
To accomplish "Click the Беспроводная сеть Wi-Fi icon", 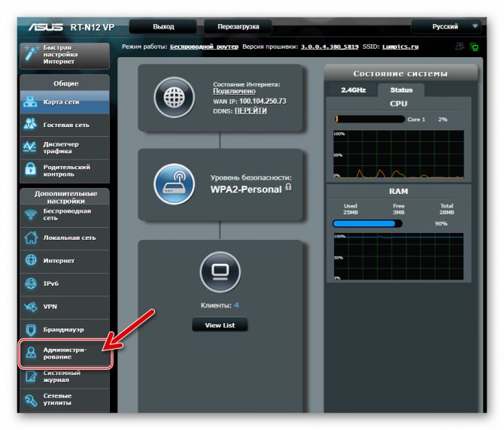I will tap(31, 214).
